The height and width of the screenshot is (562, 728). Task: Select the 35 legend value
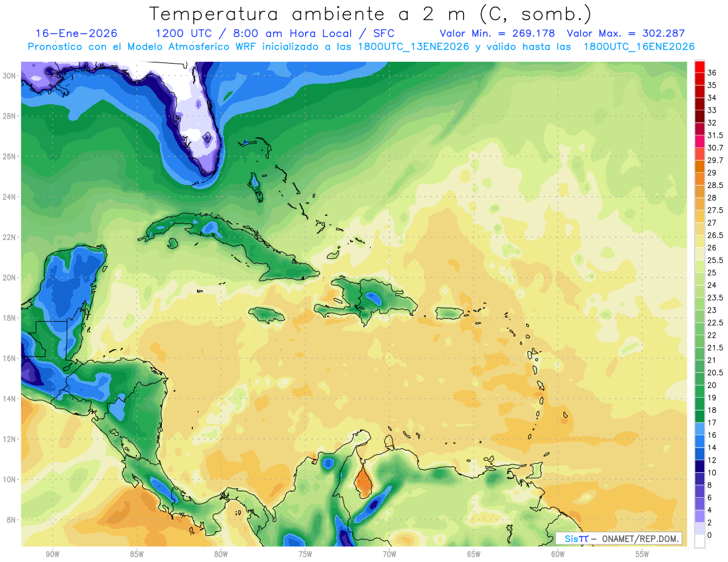pos(712,85)
